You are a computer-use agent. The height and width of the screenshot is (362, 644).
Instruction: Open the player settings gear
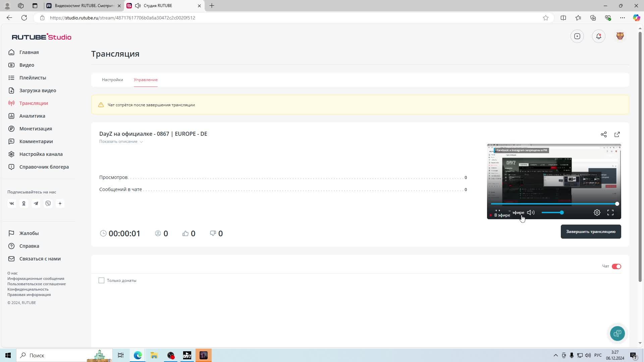coord(597,213)
